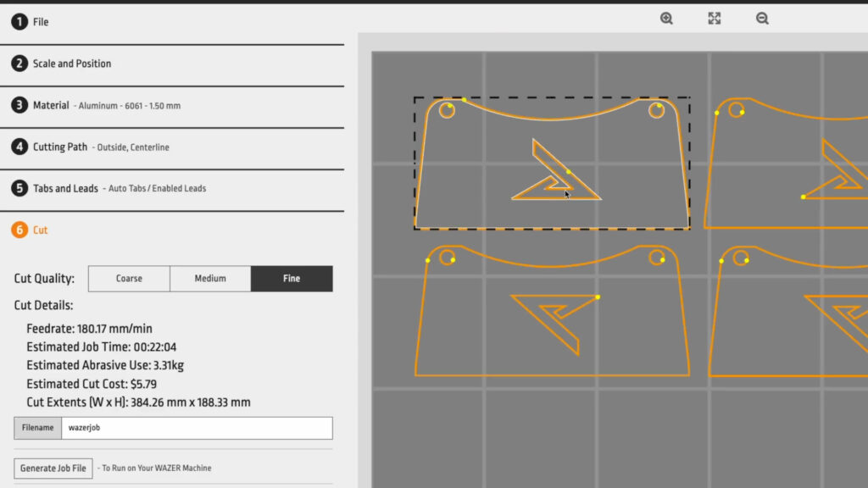Click the Filename text field containing wazerjob
Viewport: 868px width, 488px height.
pyautogui.click(x=196, y=428)
